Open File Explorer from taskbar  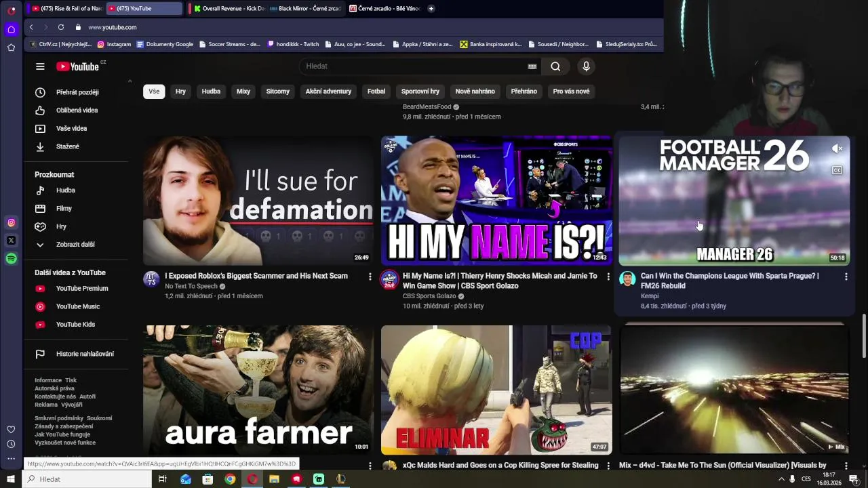[274, 479]
